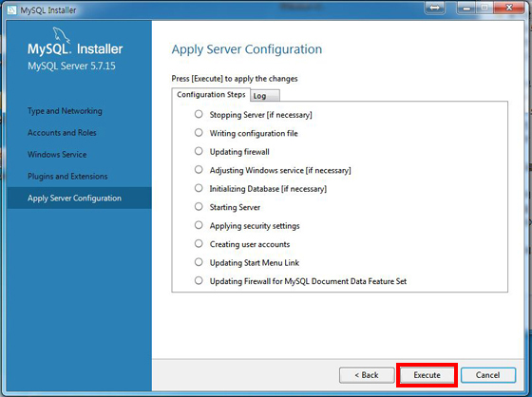Go to the Plugins and Extensions step

(67, 176)
